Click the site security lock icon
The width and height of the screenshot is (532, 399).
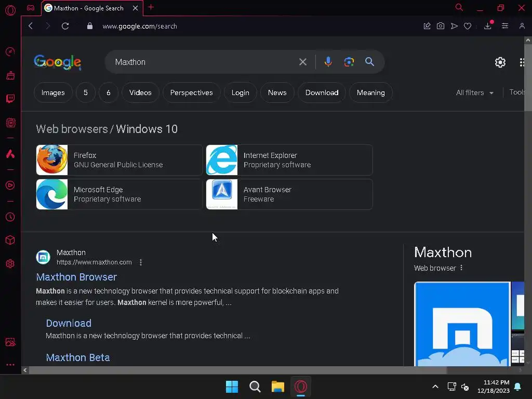click(x=89, y=26)
